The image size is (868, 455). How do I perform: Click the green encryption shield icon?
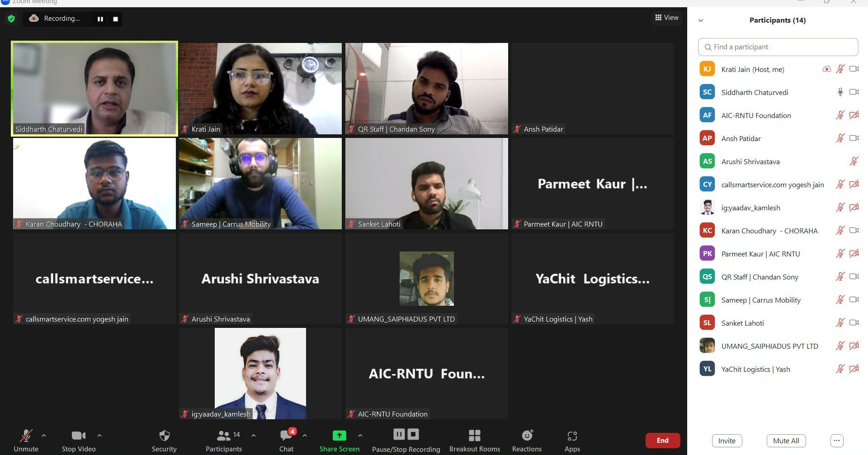click(11, 19)
